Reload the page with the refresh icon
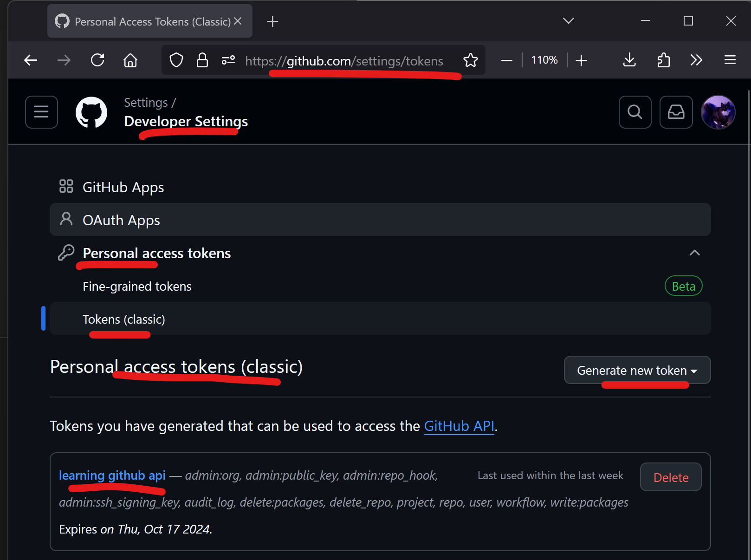Screen dimensions: 751x560 97,60
